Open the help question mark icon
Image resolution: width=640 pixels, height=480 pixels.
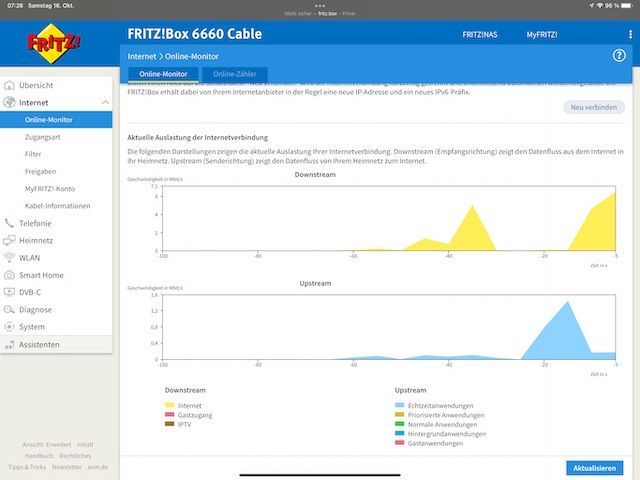(x=619, y=56)
